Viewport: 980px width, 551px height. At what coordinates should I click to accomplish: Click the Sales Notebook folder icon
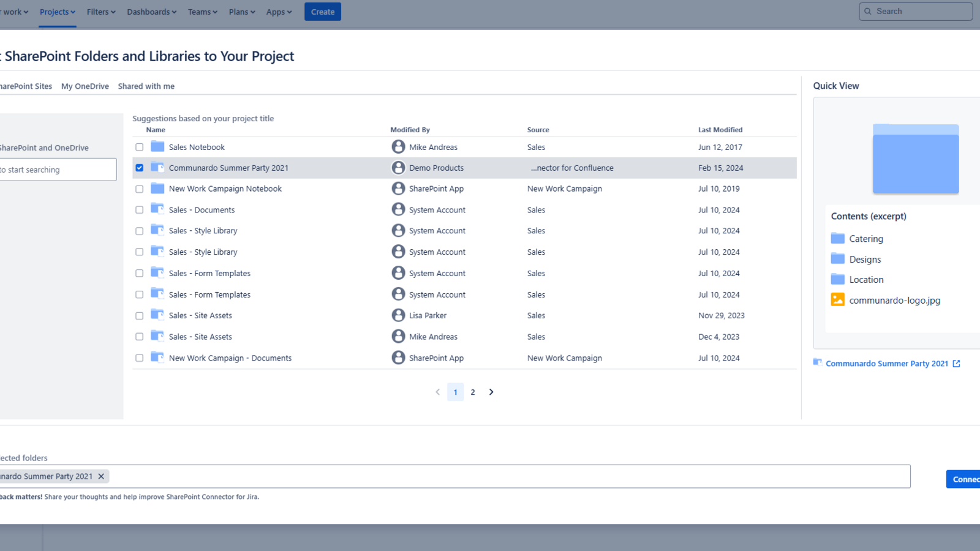click(157, 146)
